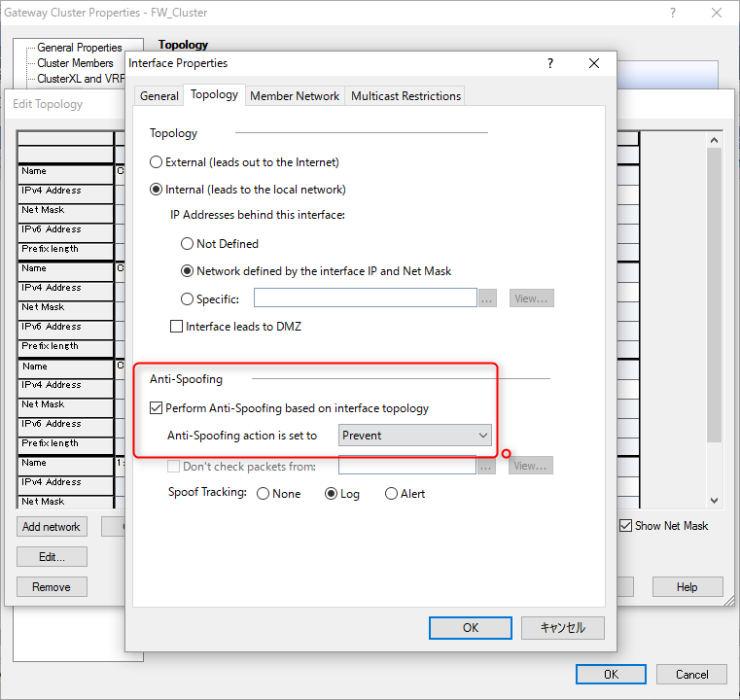740x700 pixels.
Task: Click the Interface Properties help question mark
Action: pos(549,63)
